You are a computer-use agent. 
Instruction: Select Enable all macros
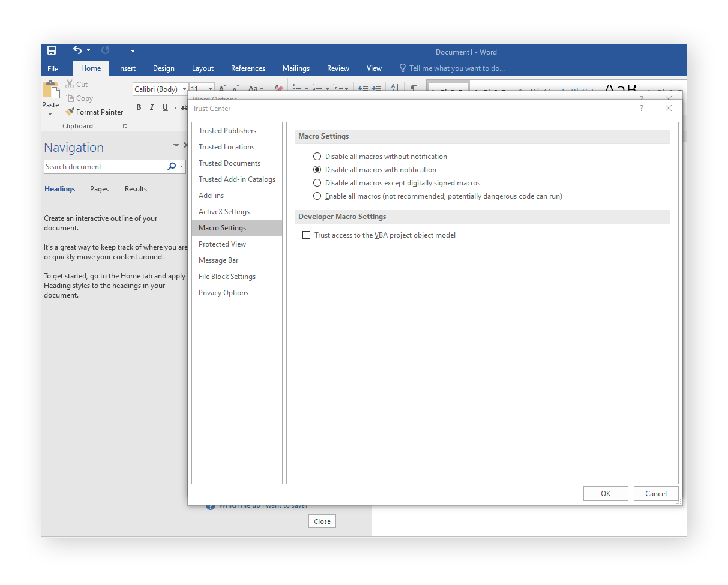[x=317, y=196]
